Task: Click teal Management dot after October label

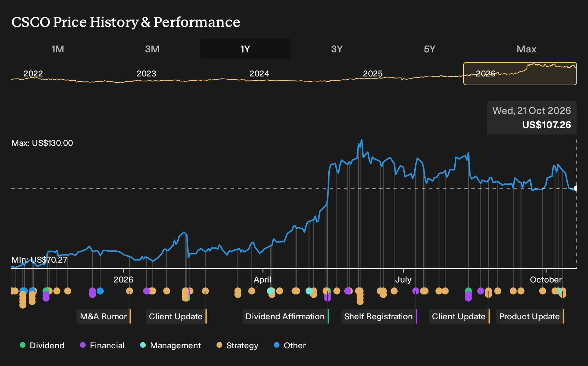Action: point(558,291)
